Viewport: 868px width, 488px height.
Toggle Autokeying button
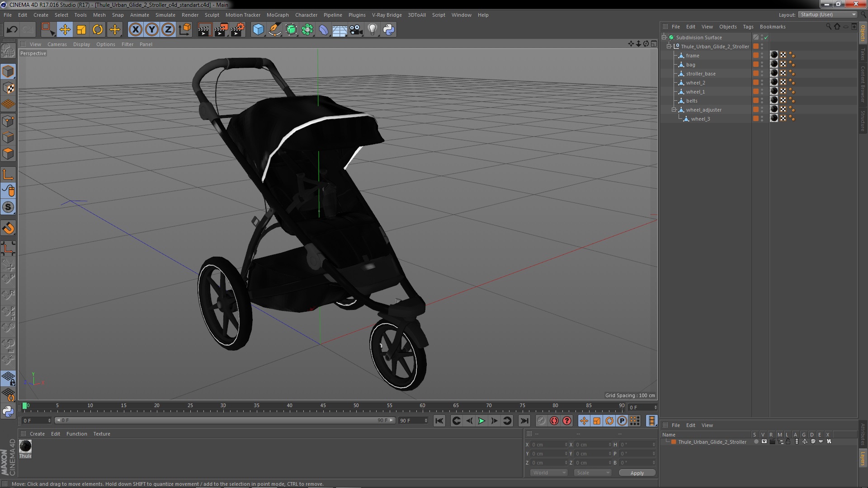(x=554, y=421)
